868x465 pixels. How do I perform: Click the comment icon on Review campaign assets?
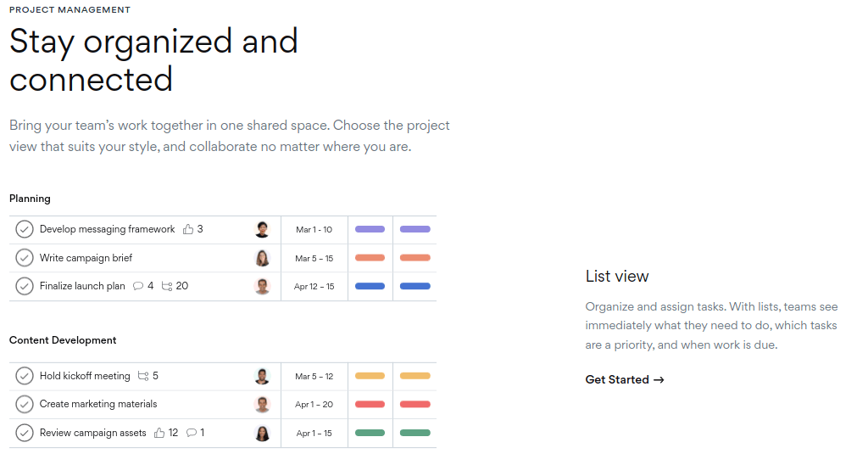point(192,433)
